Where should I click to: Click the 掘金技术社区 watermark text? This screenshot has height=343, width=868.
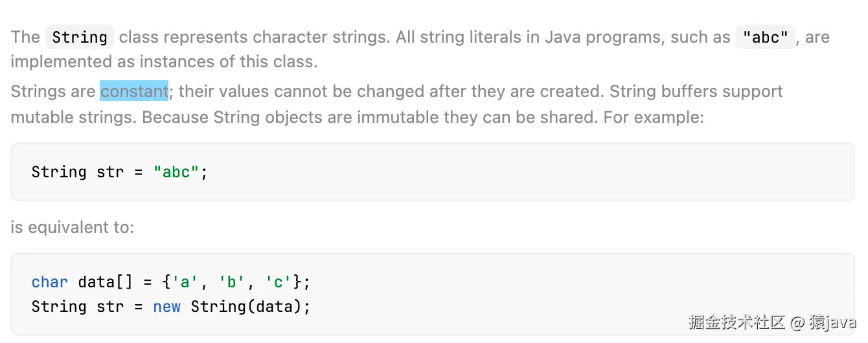pos(737,322)
